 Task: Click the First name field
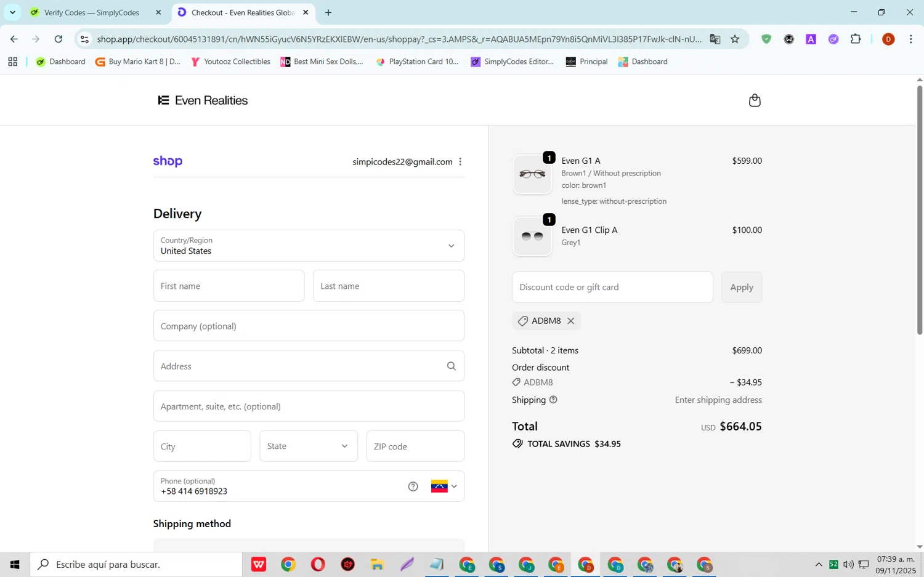tap(229, 286)
